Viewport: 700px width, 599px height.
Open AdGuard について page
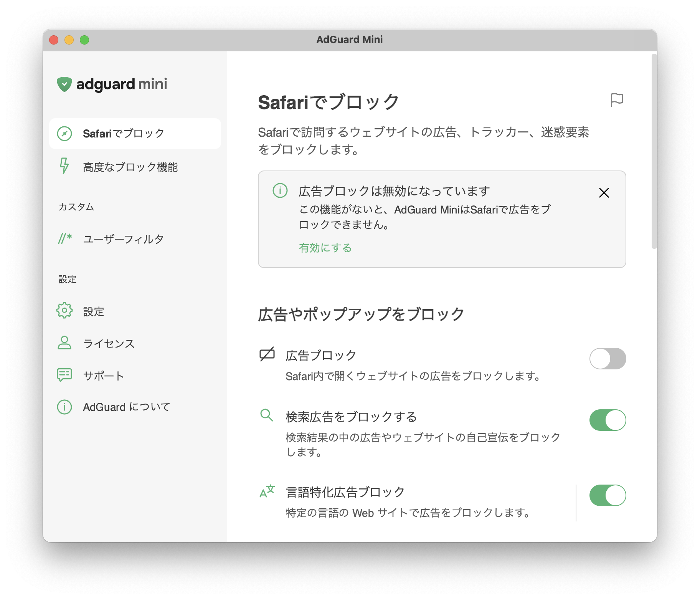tap(135, 407)
